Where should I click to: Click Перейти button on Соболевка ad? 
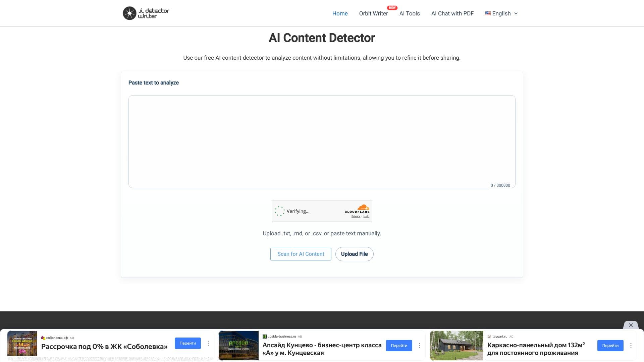click(x=187, y=343)
